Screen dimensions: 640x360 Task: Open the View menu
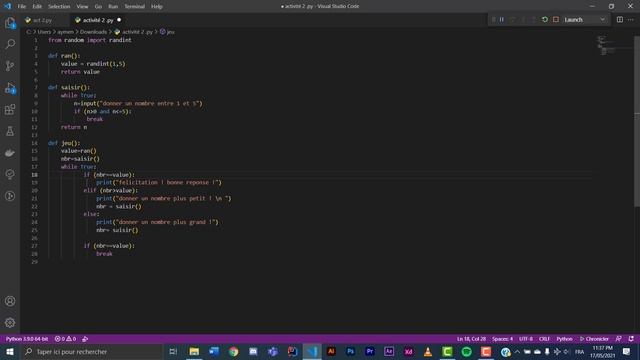(82, 7)
